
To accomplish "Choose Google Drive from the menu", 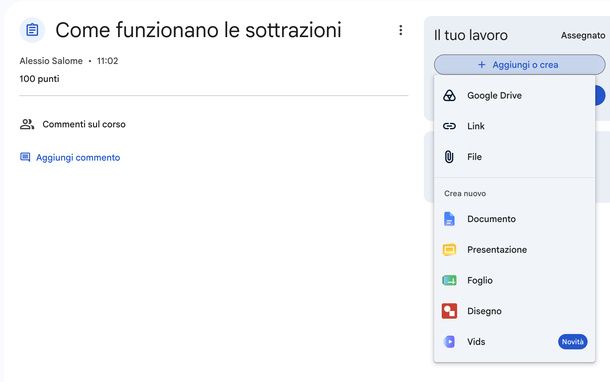I will pos(514,95).
